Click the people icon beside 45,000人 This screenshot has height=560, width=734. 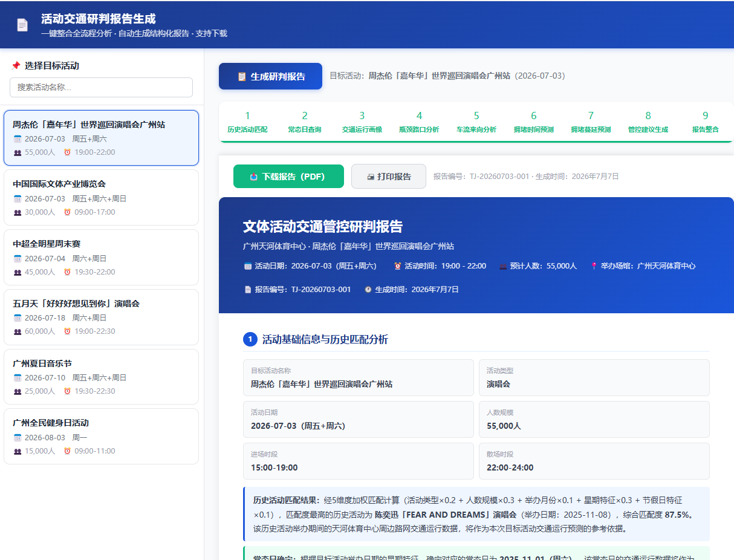click(x=18, y=272)
